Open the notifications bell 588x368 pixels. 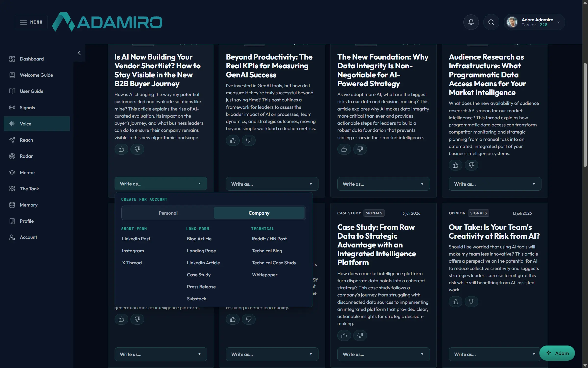pos(471,22)
